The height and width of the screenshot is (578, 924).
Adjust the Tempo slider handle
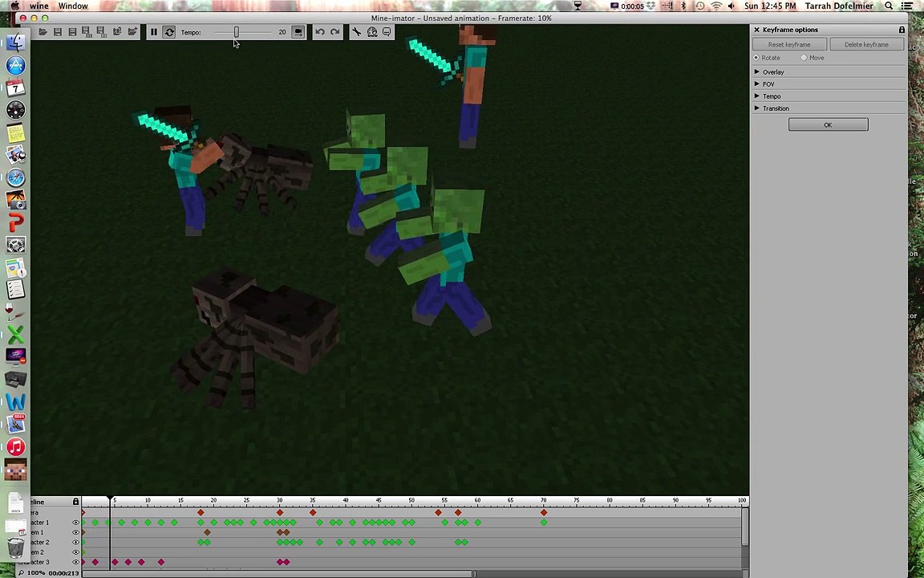[237, 32]
